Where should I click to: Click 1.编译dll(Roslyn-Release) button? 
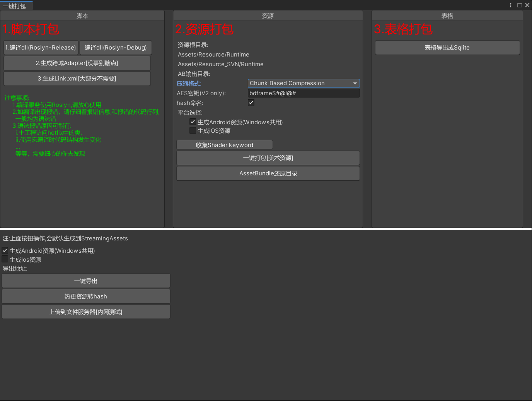click(x=41, y=48)
